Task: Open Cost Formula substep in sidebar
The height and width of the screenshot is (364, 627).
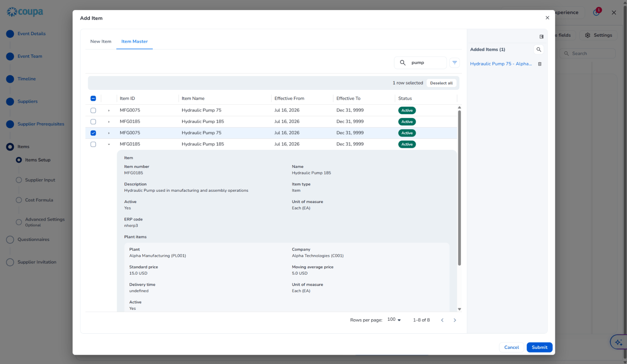Action: coord(39,200)
